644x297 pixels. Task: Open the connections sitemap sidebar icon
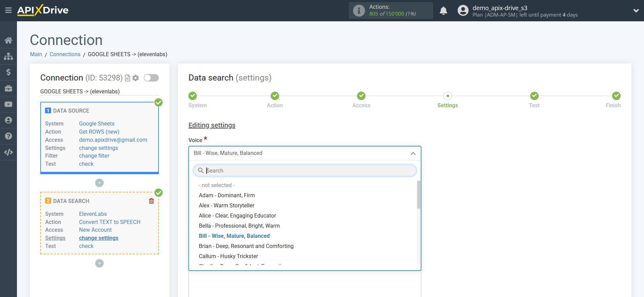(x=8, y=56)
